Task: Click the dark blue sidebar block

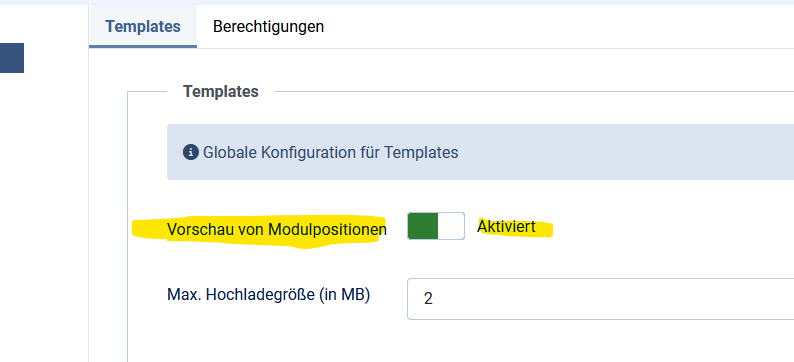Action: pyautogui.click(x=12, y=58)
